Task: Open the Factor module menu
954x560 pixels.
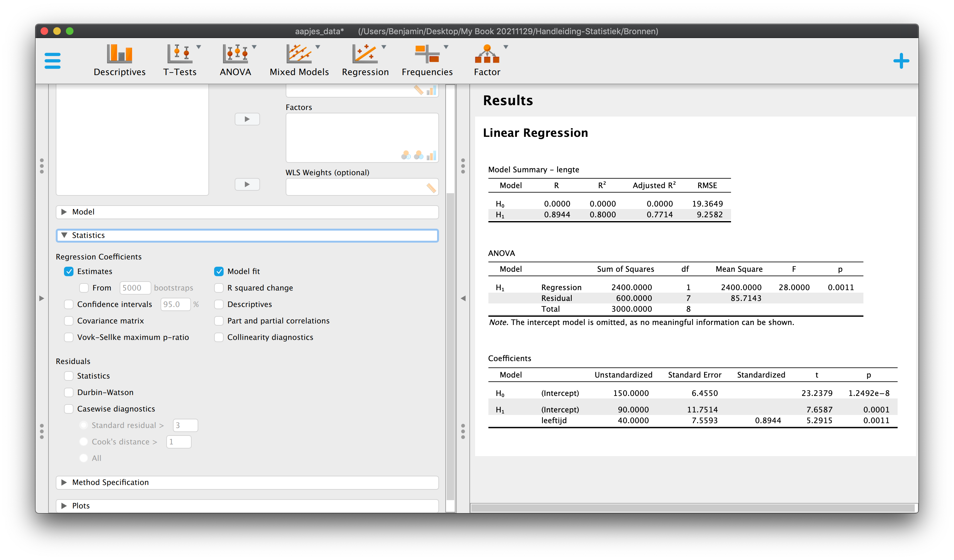Action: coord(487,60)
